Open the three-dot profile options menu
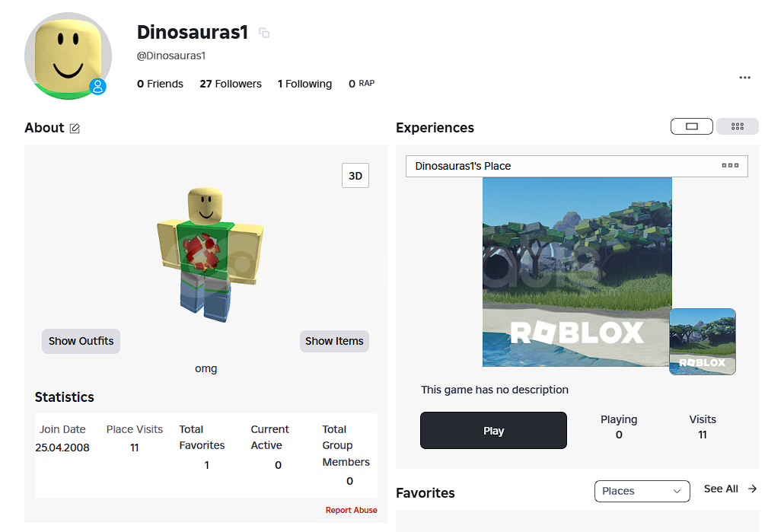 744,78
